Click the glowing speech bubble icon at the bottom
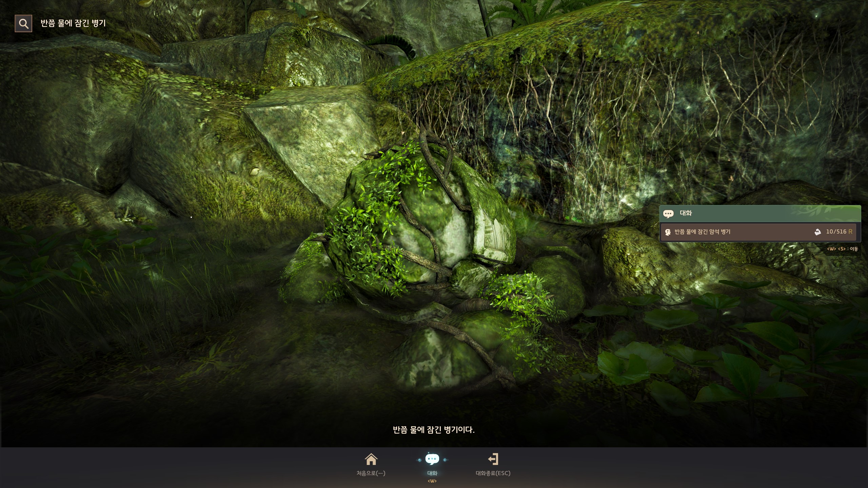 432,459
